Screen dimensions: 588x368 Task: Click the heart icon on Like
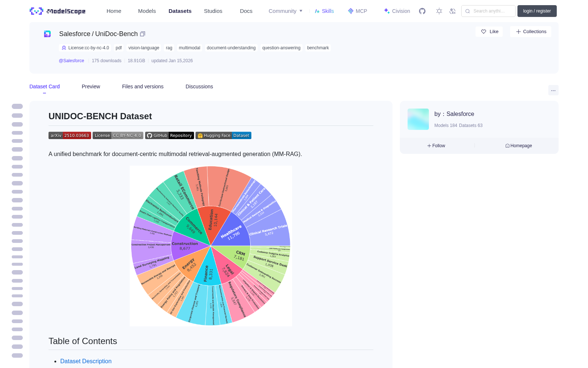tap(484, 32)
